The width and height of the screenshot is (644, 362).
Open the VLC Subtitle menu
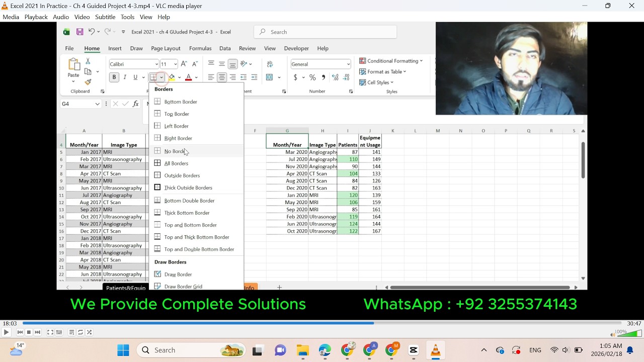point(105,17)
